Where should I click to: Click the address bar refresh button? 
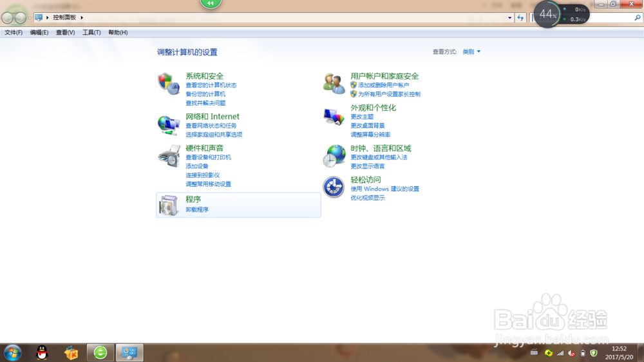[520, 17]
